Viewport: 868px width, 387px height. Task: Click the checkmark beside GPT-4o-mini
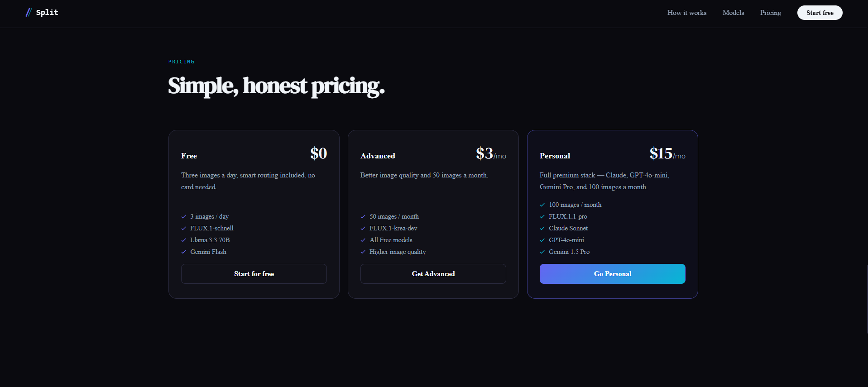pyautogui.click(x=542, y=240)
